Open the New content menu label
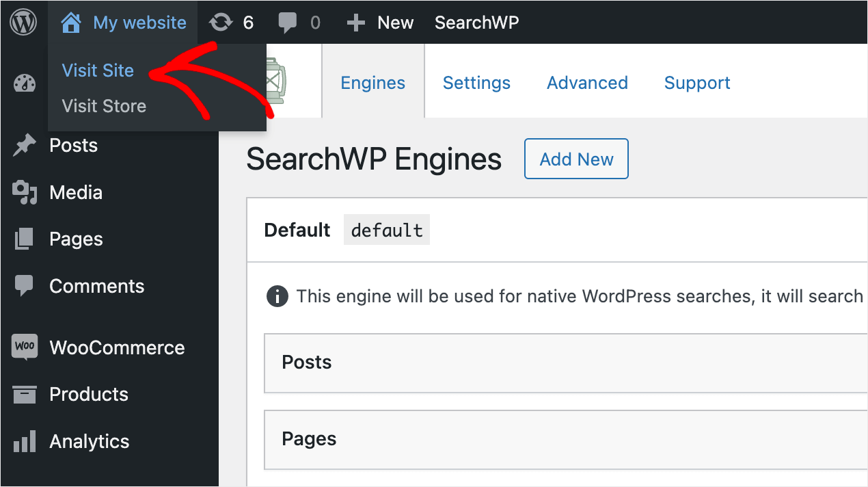The height and width of the screenshot is (487, 868). tap(395, 23)
